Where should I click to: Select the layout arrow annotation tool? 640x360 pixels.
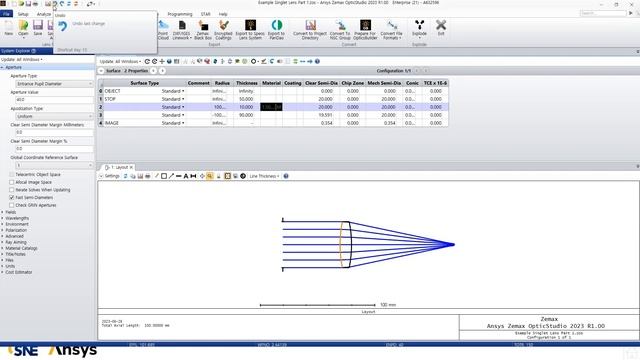pyautogui.click(x=171, y=176)
